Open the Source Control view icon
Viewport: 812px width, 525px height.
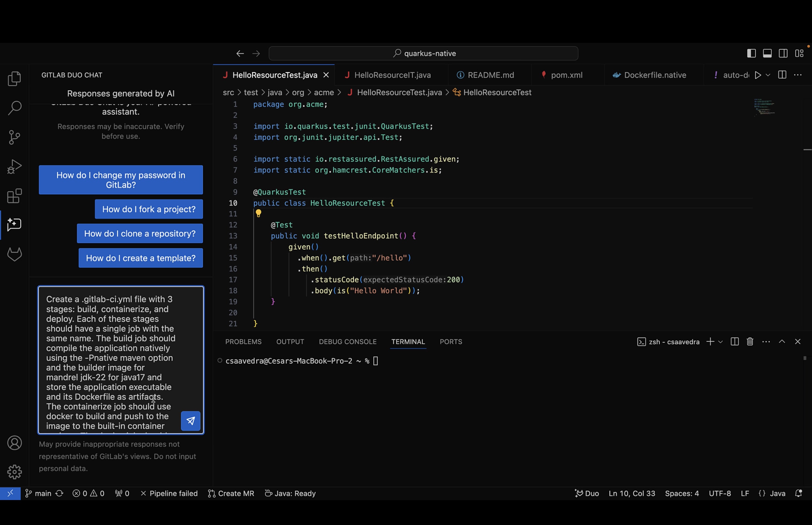(14, 137)
